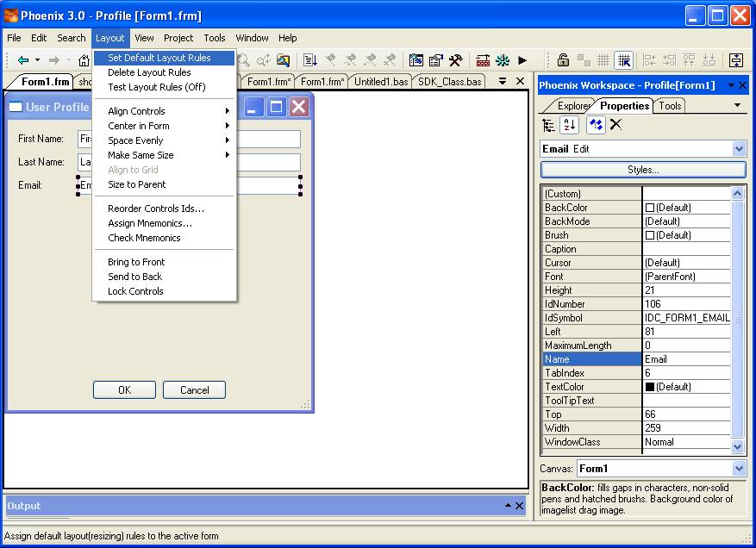Choose Delete Layout Rules
The width and height of the screenshot is (756, 548).
[164, 72]
